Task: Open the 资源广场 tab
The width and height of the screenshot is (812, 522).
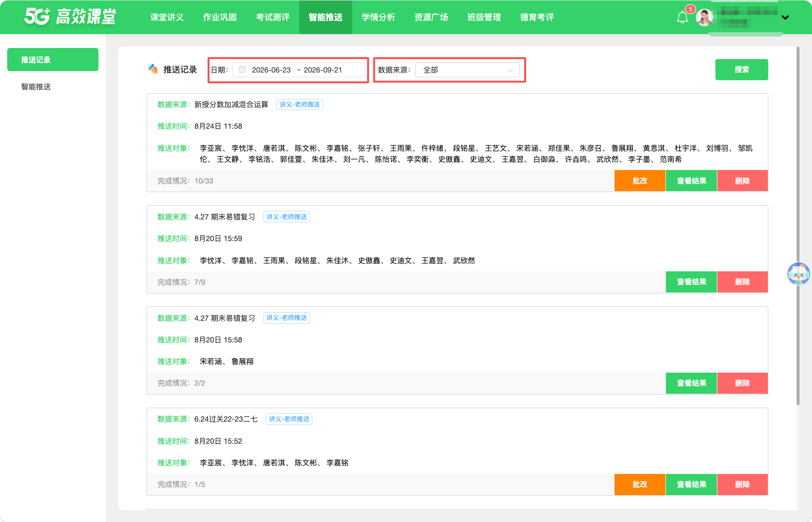Action: point(431,17)
